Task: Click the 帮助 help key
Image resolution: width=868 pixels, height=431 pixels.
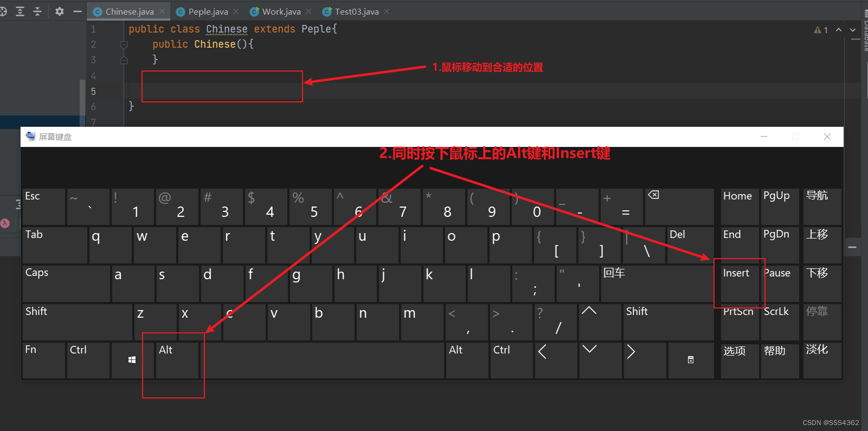Action: [x=780, y=361]
